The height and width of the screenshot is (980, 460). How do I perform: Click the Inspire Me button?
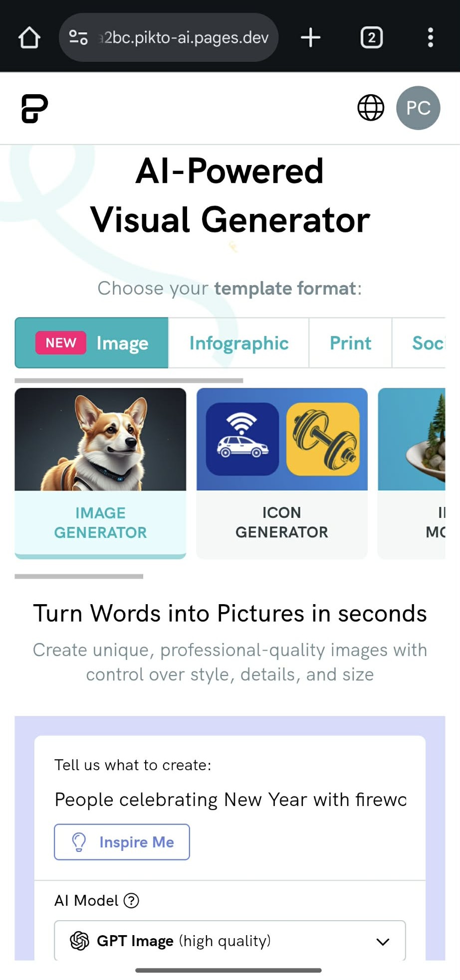pos(122,842)
